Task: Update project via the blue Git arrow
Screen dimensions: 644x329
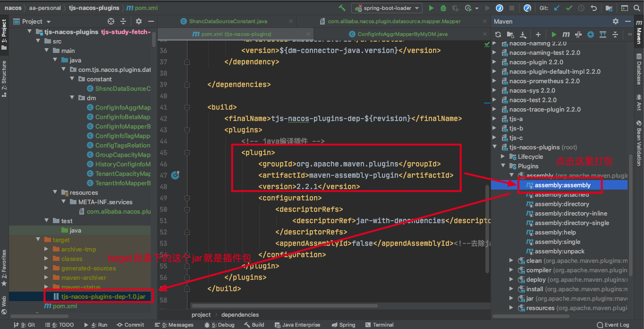Action: point(556,8)
